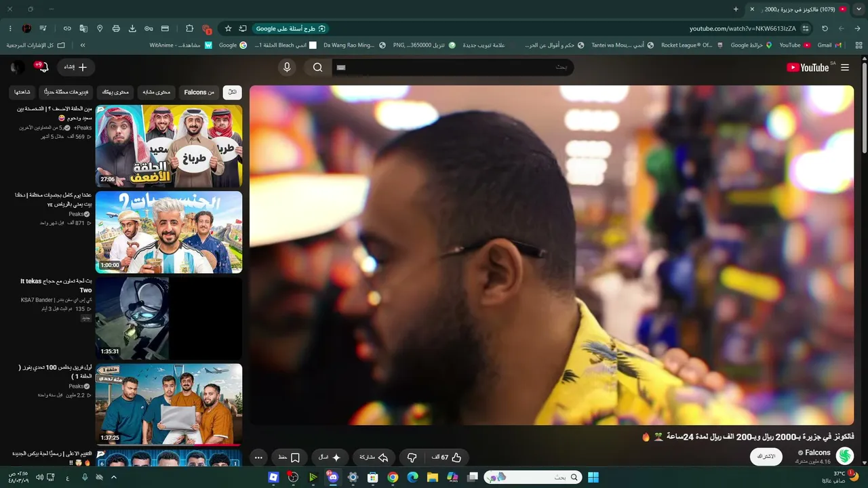Open YouTube notifications bell
This screenshot has height=488, width=868.
43,68
